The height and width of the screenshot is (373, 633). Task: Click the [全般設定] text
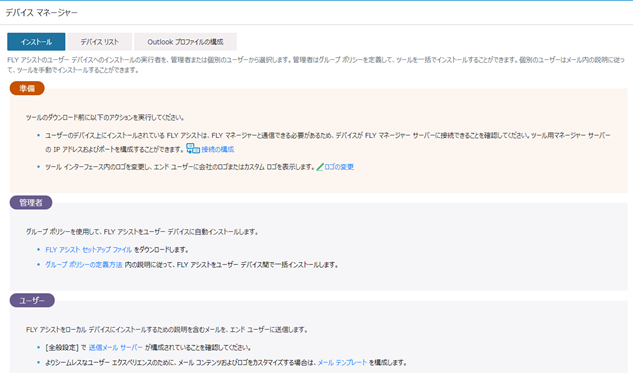click(62, 348)
